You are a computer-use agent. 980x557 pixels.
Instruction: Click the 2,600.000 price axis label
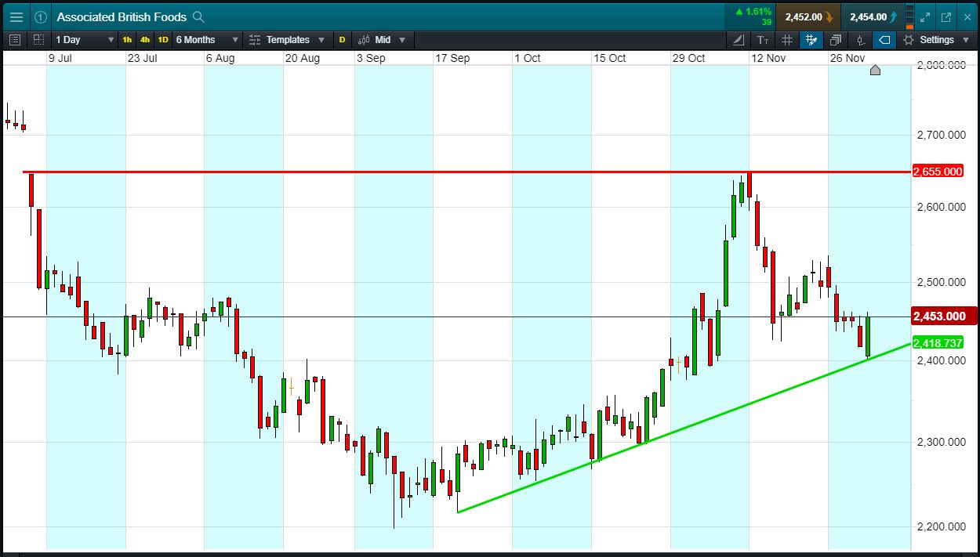[941, 207]
